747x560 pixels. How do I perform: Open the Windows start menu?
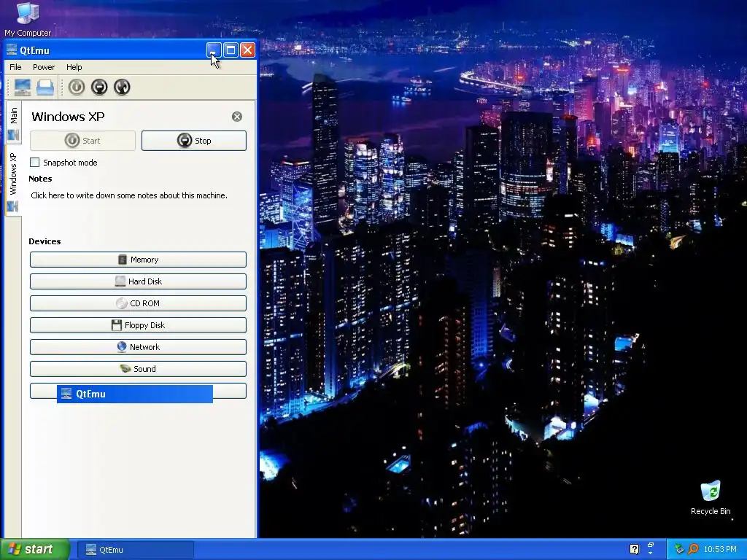pos(35,550)
